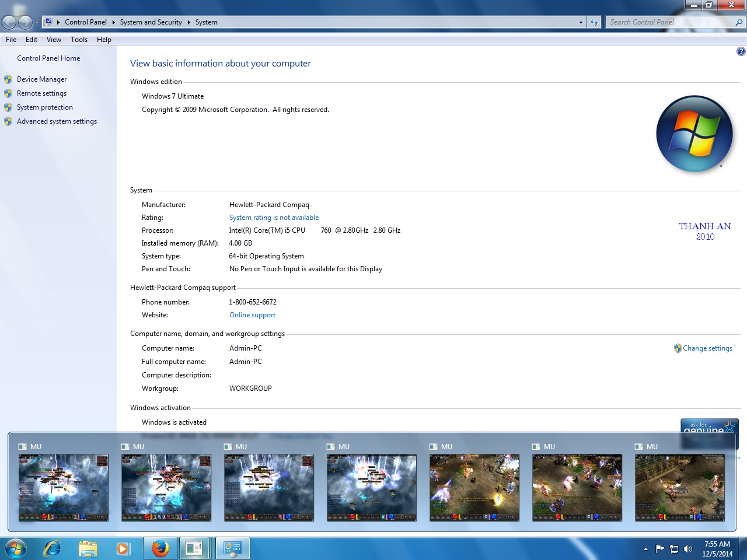
Task: Go to Control Panel Home
Action: pos(48,58)
